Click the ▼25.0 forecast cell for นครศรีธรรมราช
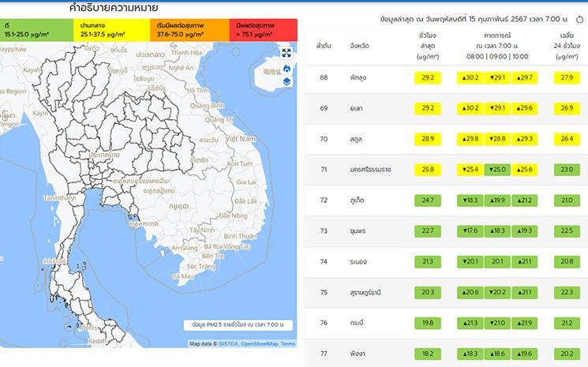Image resolution: width=588 pixels, height=367 pixels. (497, 170)
